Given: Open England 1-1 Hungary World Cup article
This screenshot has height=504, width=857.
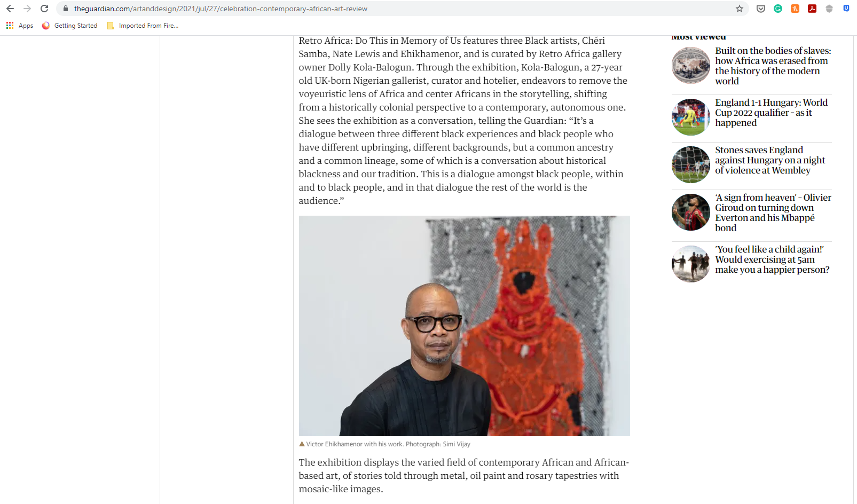Looking at the screenshot, I should pos(771,113).
